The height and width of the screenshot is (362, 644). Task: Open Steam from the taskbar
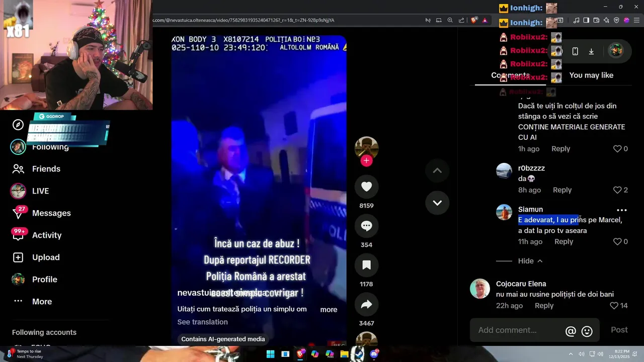[359, 354]
